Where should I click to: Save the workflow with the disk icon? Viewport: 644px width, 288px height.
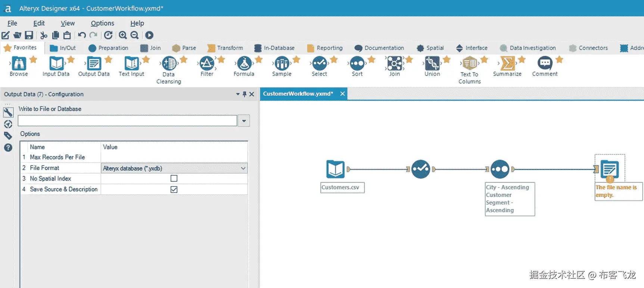click(29, 35)
